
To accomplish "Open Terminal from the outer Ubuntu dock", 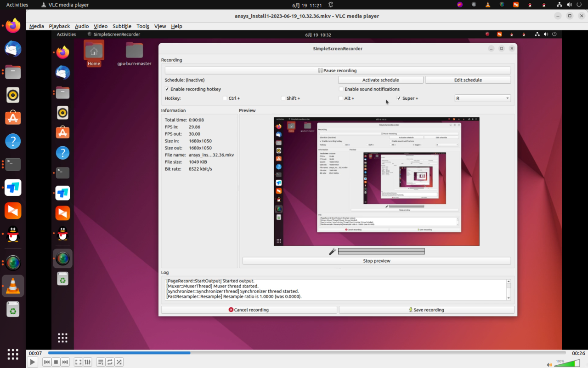I will coord(13,164).
